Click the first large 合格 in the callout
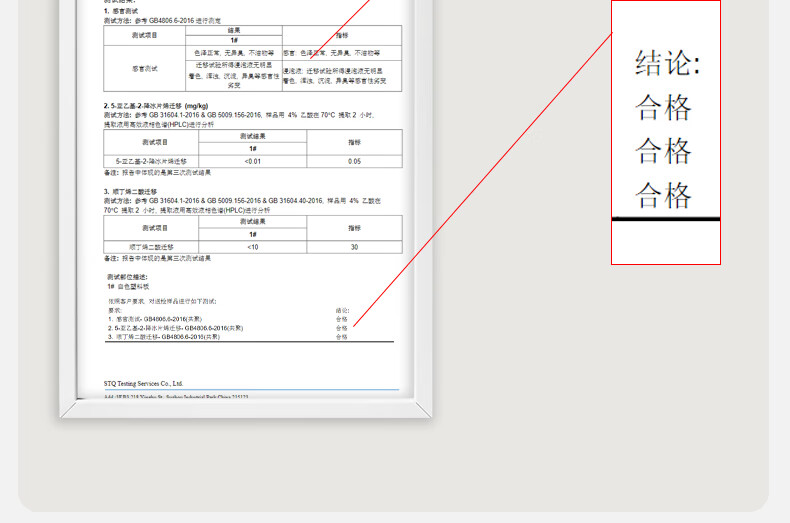 pos(663,107)
